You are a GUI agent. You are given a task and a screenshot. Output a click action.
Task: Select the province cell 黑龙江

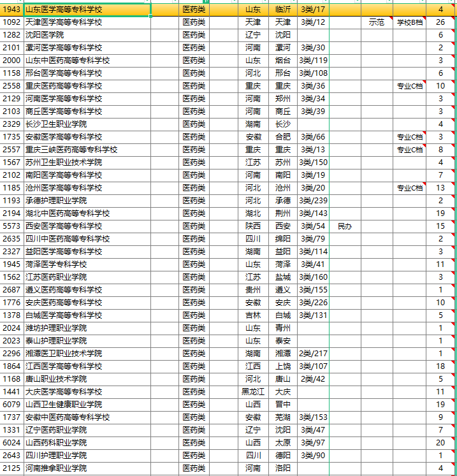[253, 393]
